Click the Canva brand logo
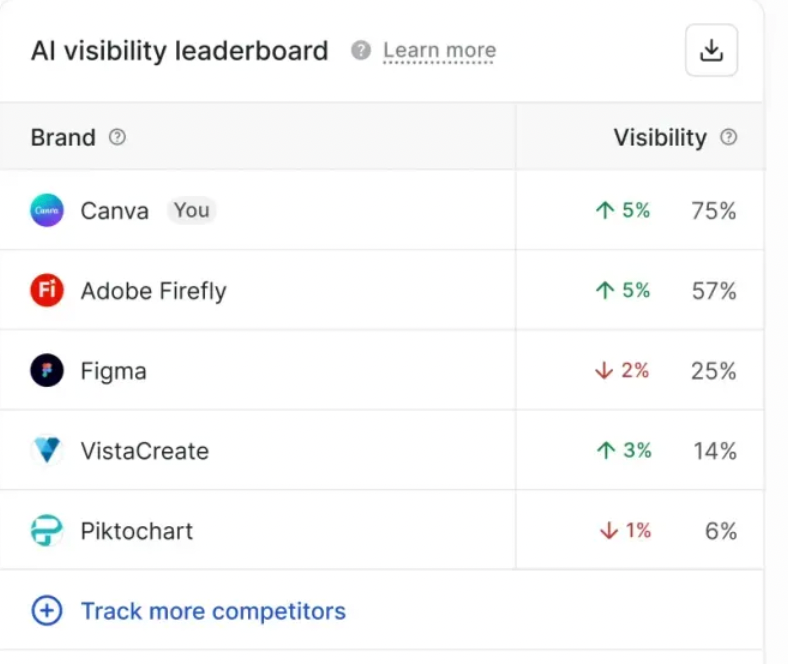 (x=47, y=210)
